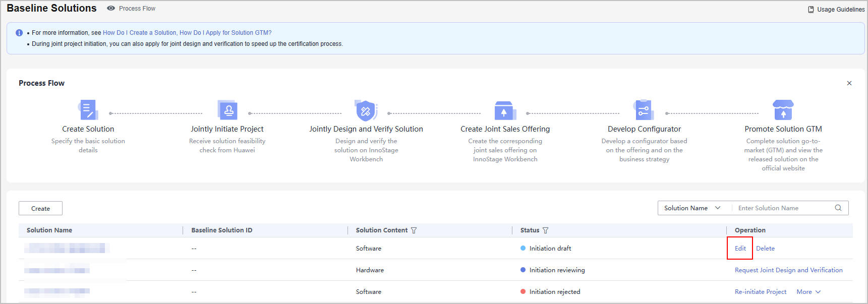Click the Promote Solution GTM store icon
The height and width of the screenshot is (304, 868).
[x=783, y=109]
